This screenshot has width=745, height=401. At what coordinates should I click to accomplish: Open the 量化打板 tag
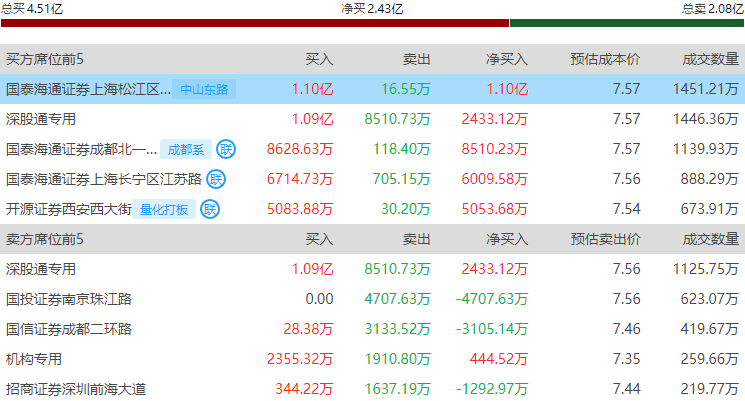(x=164, y=210)
